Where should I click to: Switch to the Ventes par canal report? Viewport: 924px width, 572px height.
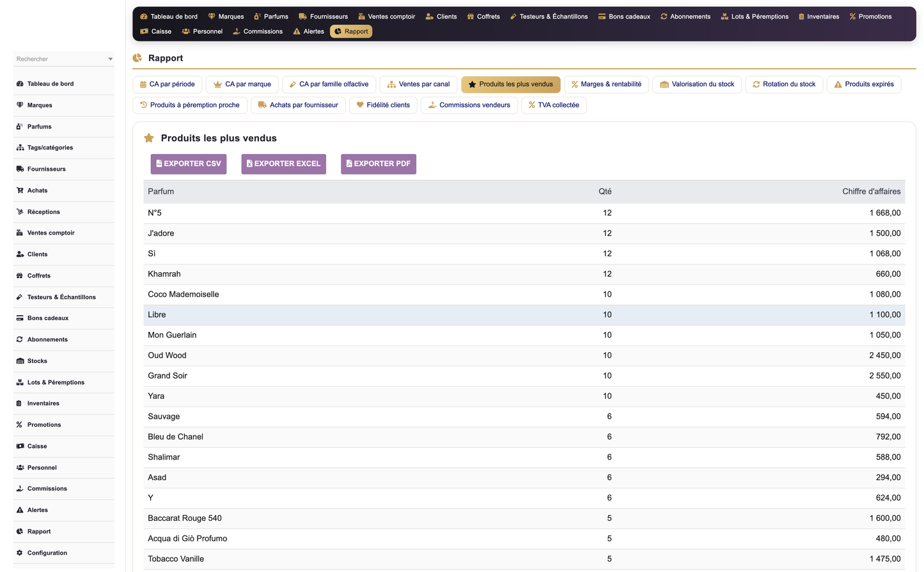pos(418,84)
